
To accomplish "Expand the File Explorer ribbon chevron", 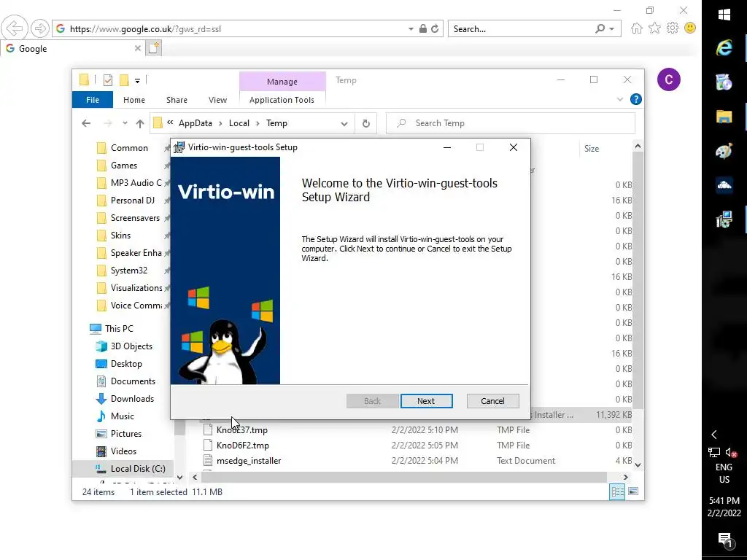I will point(620,99).
